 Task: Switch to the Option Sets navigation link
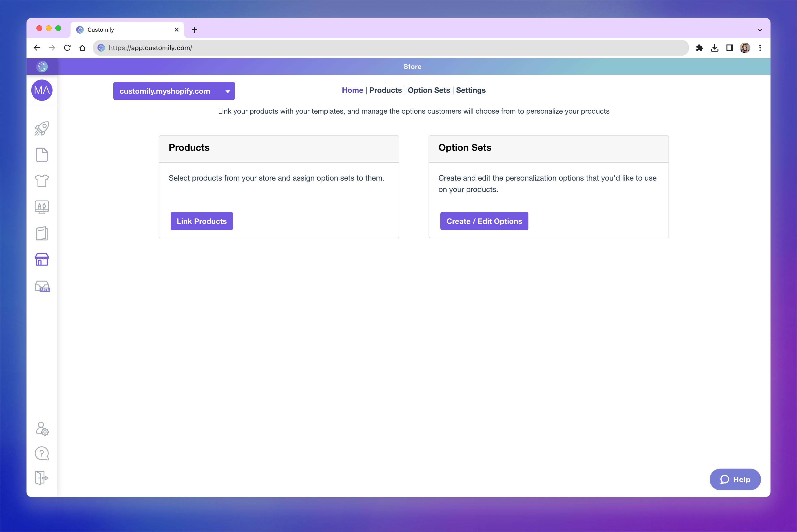click(429, 90)
